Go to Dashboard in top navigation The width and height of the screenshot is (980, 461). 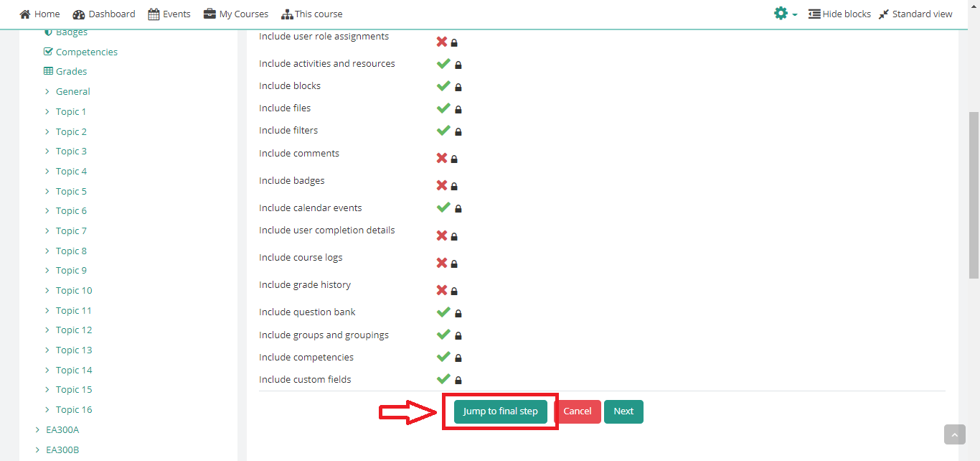pos(104,14)
